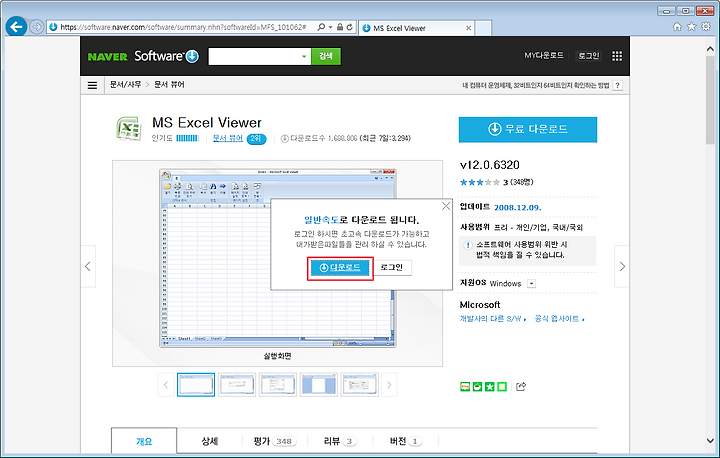Select the fourth screenshot thumbnail
This screenshot has height=458, width=720.
[319, 384]
